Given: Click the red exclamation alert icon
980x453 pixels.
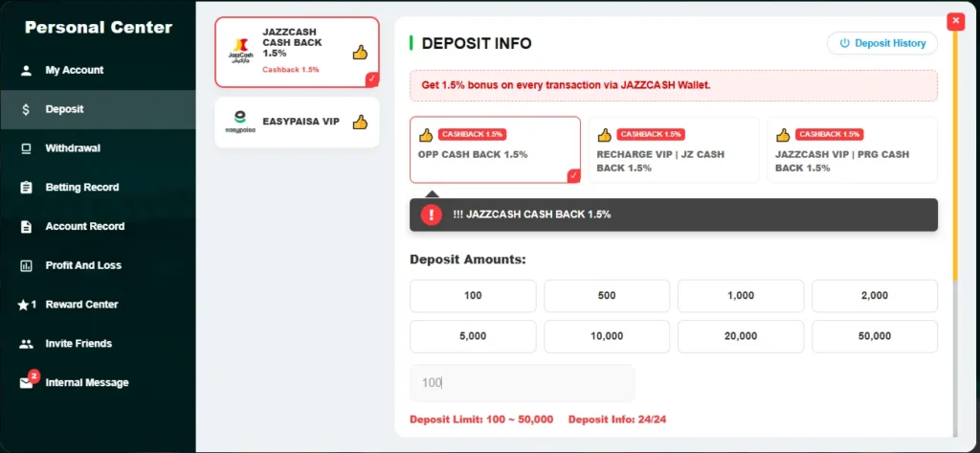Looking at the screenshot, I should click(432, 215).
